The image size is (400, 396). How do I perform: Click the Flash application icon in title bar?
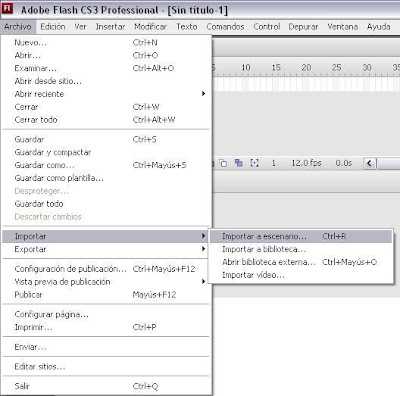pos(8,8)
